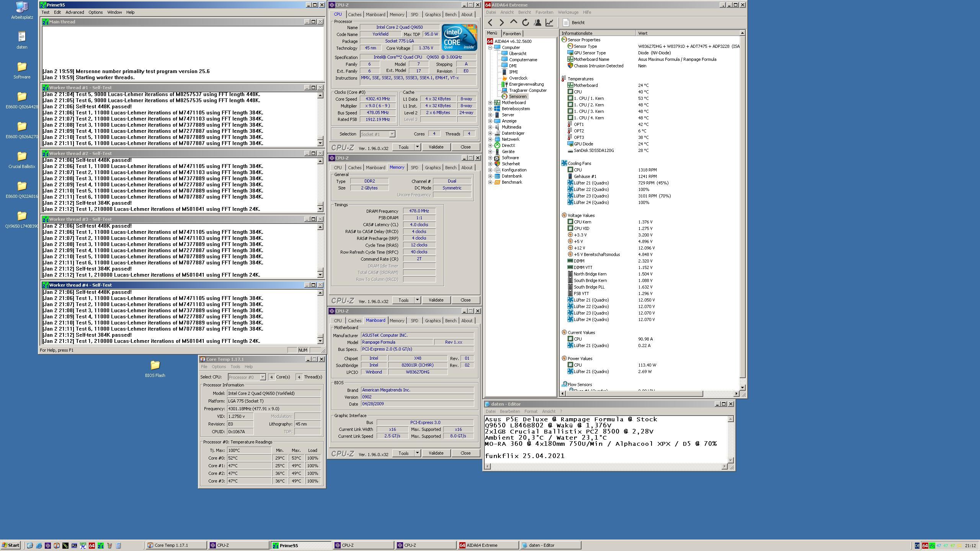Go back in AIDA64 toolbar
This screenshot has width=980, height=551.
[x=490, y=23]
